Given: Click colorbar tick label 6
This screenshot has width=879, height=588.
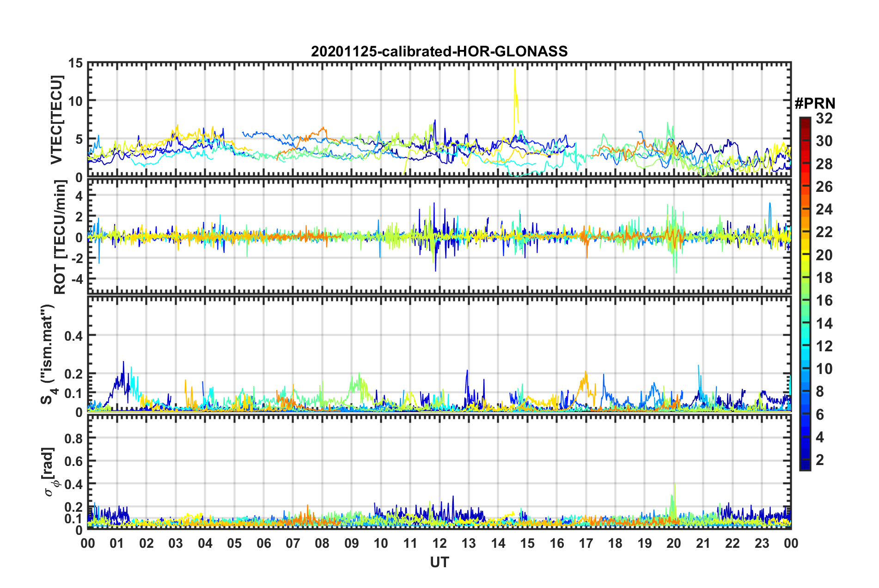Looking at the screenshot, I should tap(820, 415).
